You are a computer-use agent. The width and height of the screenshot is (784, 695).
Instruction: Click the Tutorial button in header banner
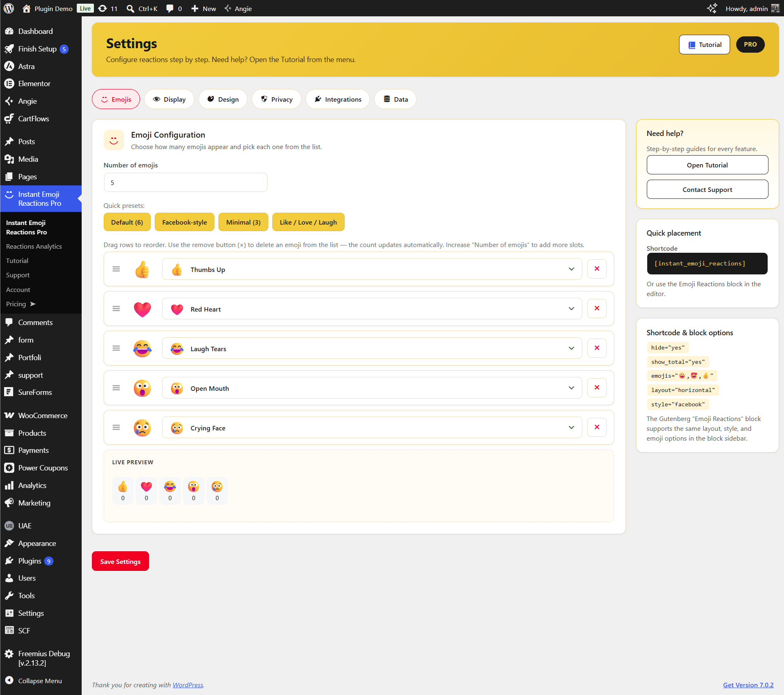[x=704, y=45]
